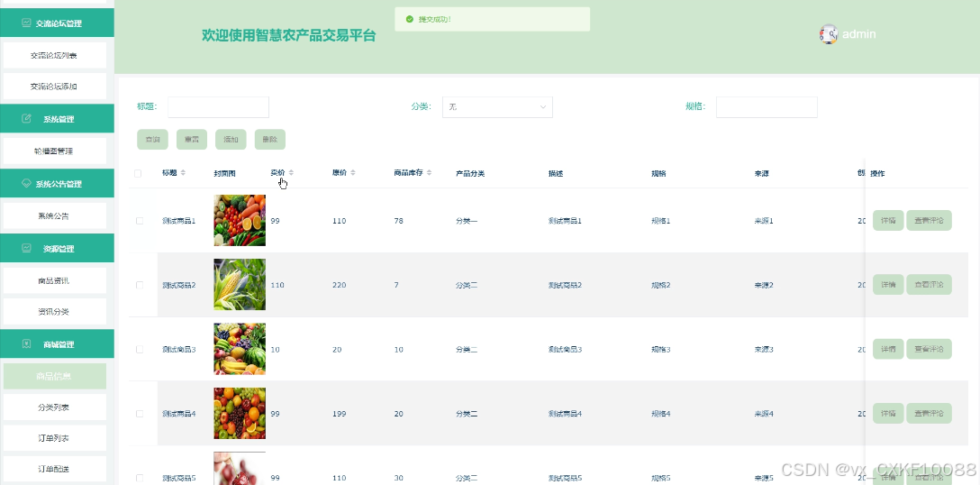Check the box for 测试商品2
Screen dimensions: 980x485
pyautogui.click(x=140, y=285)
